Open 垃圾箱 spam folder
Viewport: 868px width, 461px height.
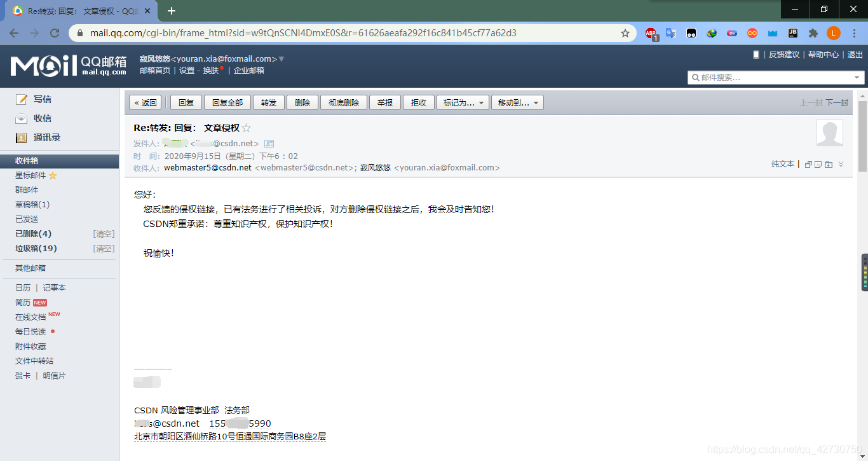[x=36, y=249]
